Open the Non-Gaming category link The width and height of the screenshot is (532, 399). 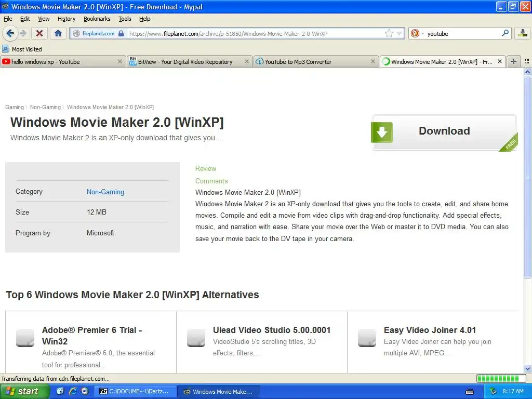105,192
